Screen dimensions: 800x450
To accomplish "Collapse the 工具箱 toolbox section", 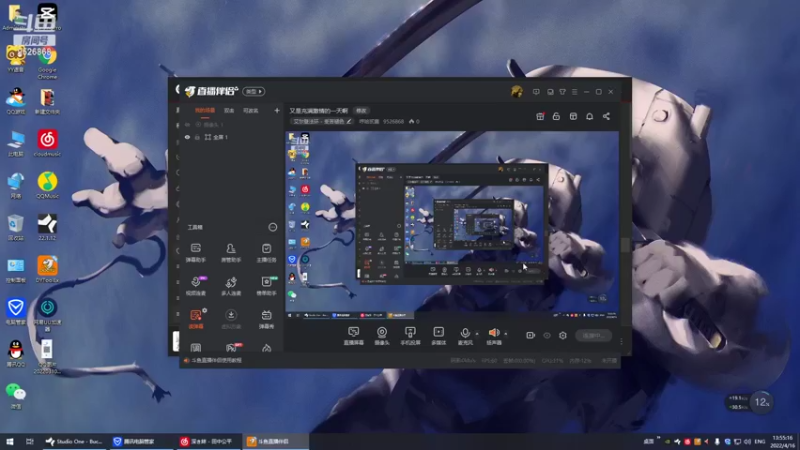I will (x=273, y=227).
